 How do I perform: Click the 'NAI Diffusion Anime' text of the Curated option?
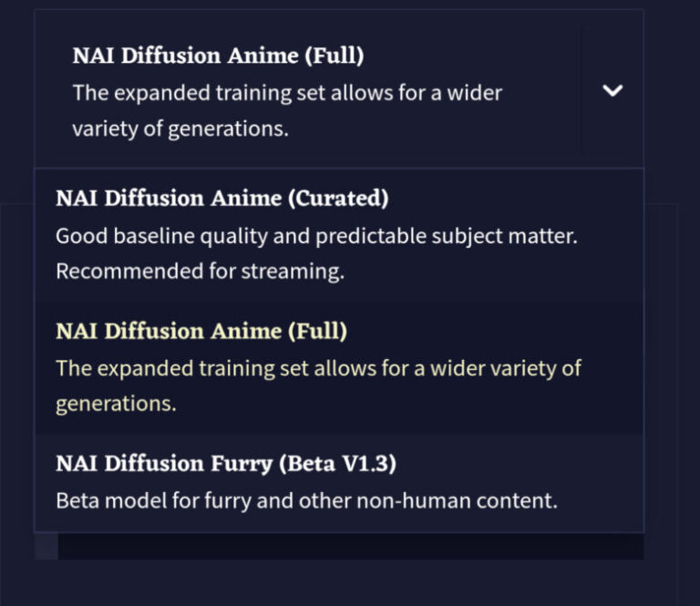point(167,198)
